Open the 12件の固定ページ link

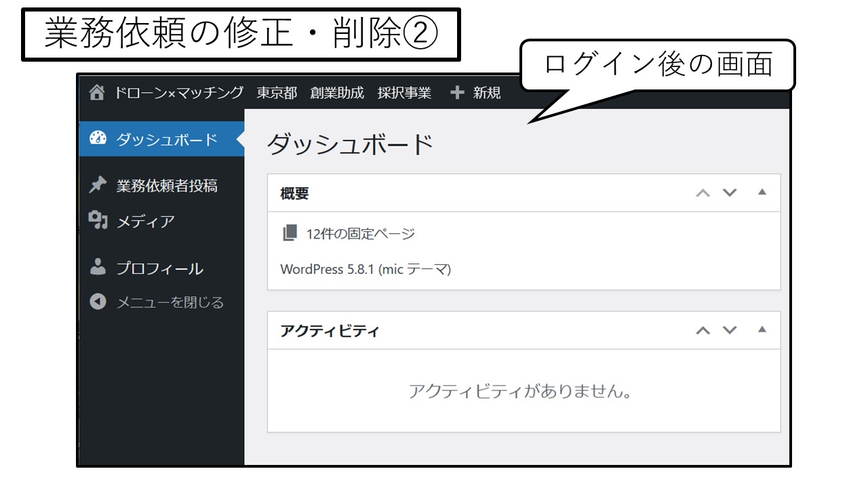click(361, 234)
